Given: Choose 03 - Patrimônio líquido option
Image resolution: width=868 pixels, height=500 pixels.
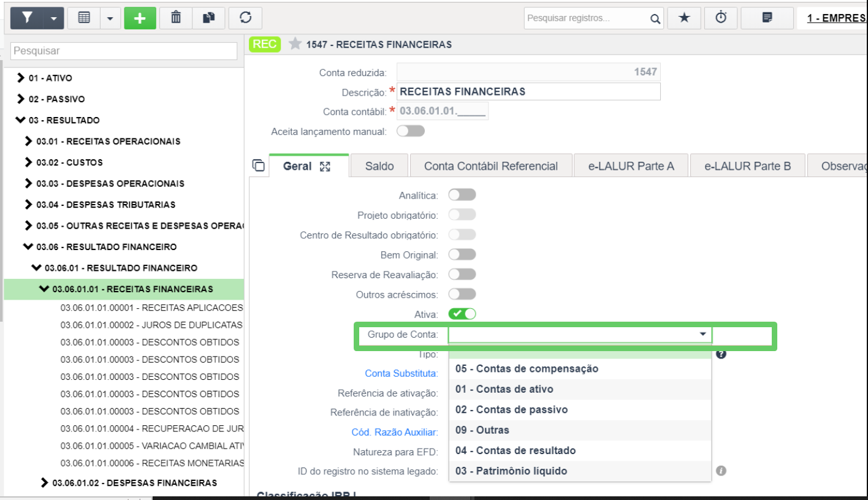Looking at the screenshot, I should 580,471.
